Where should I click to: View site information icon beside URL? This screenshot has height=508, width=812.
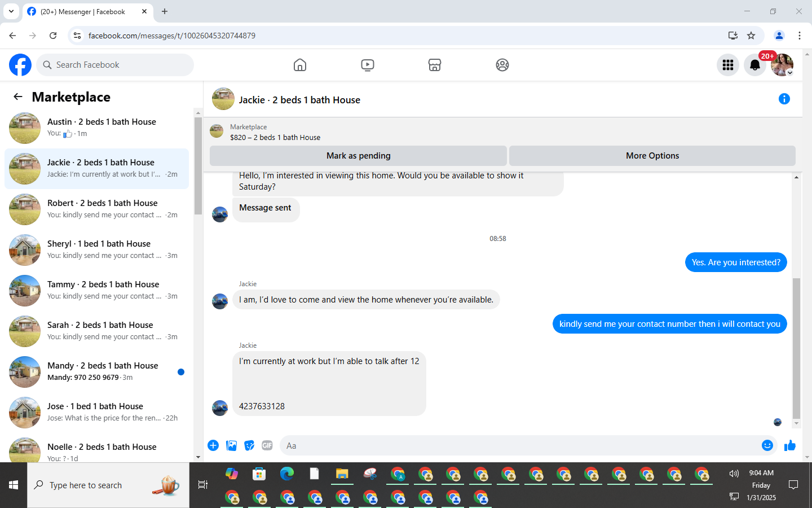77,36
